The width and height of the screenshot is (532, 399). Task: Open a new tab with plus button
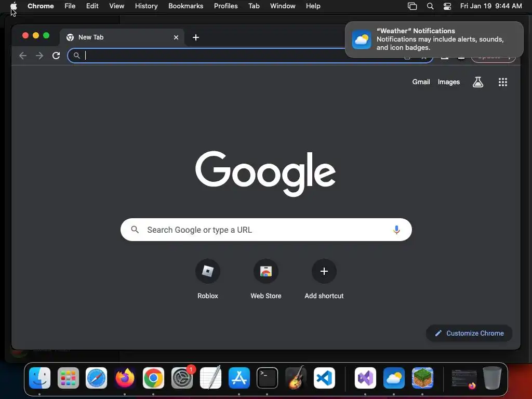coord(196,37)
